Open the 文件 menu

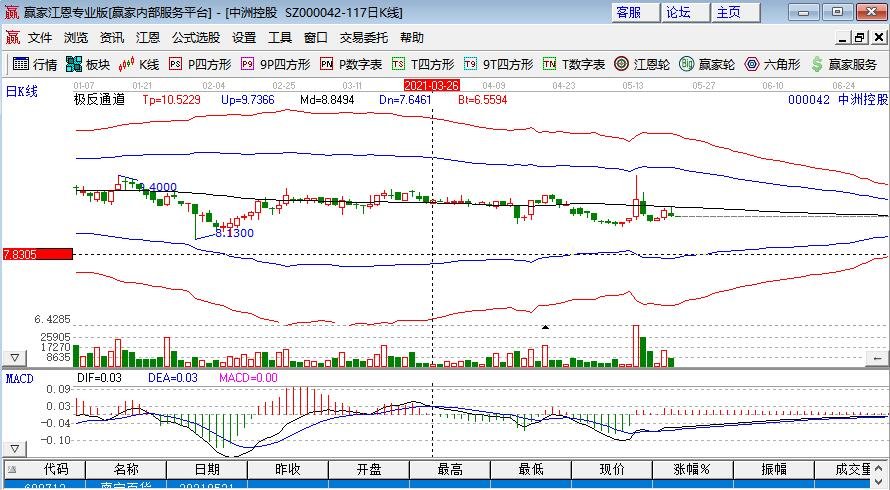pos(40,38)
